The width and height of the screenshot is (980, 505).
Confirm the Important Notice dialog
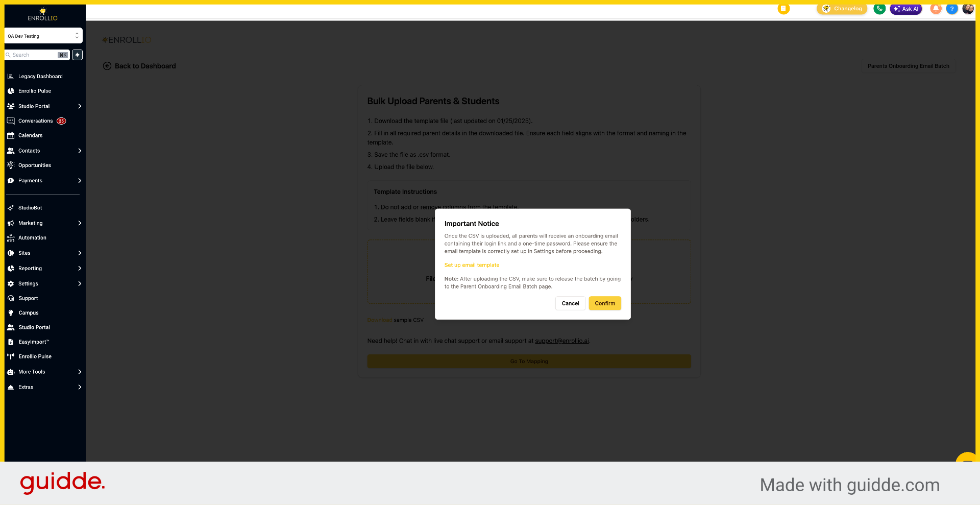pos(605,303)
